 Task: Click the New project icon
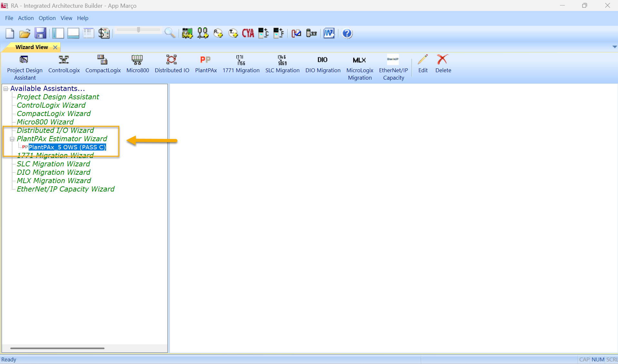10,33
